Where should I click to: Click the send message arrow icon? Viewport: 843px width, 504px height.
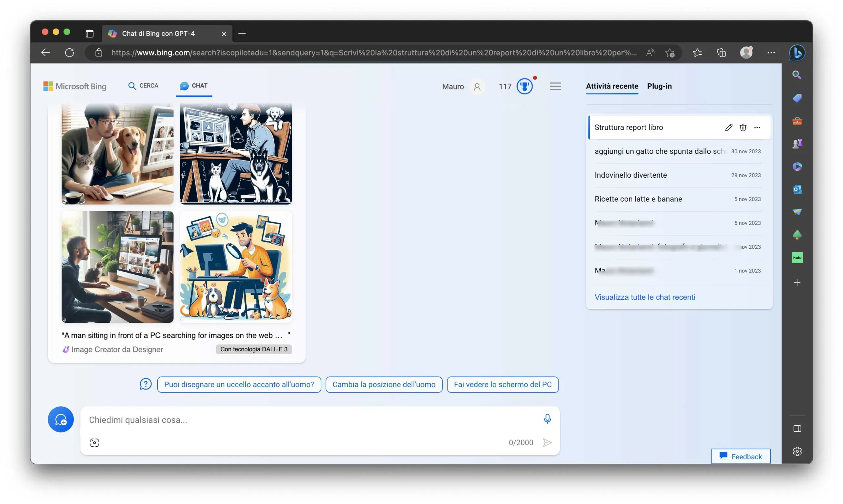pyautogui.click(x=547, y=442)
